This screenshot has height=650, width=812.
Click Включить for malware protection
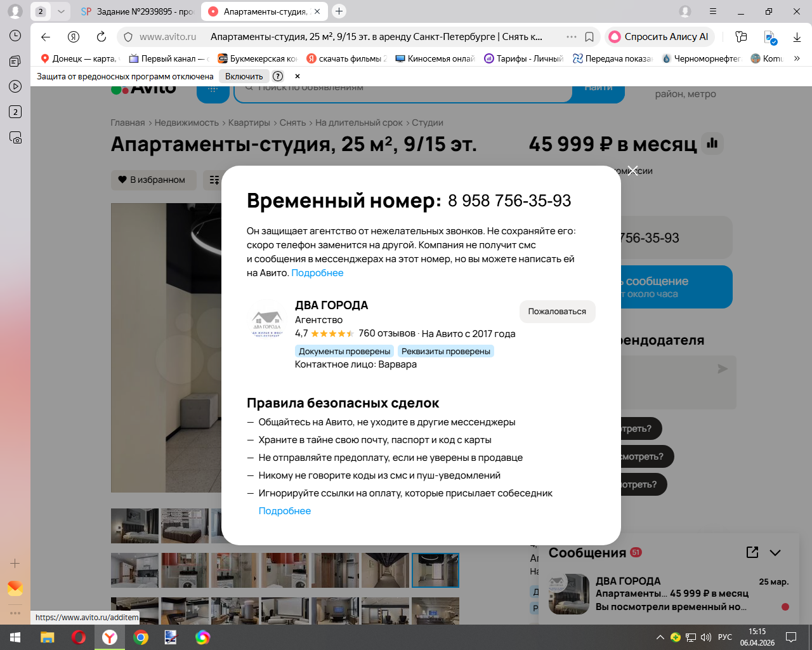(x=244, y=76)
